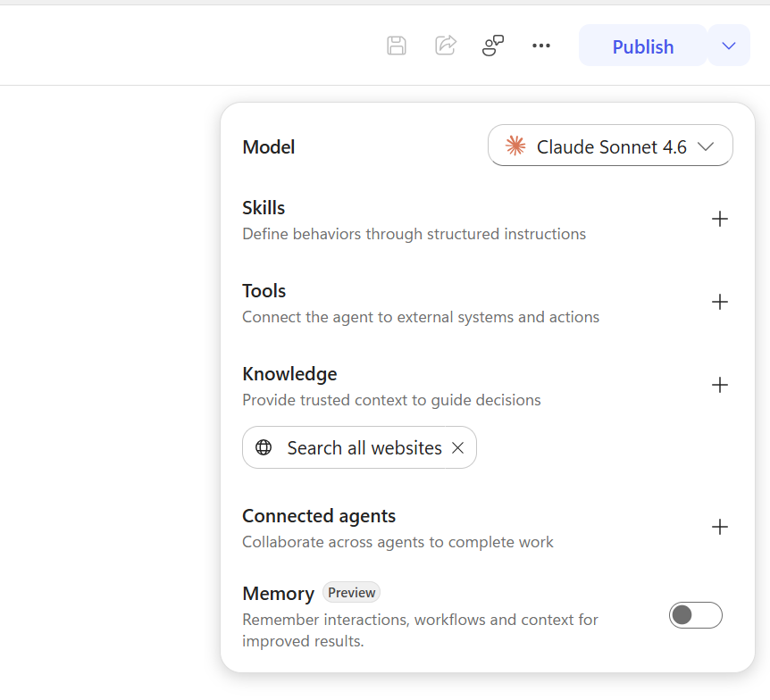Click the Knowledge heading

pos(289,374)
